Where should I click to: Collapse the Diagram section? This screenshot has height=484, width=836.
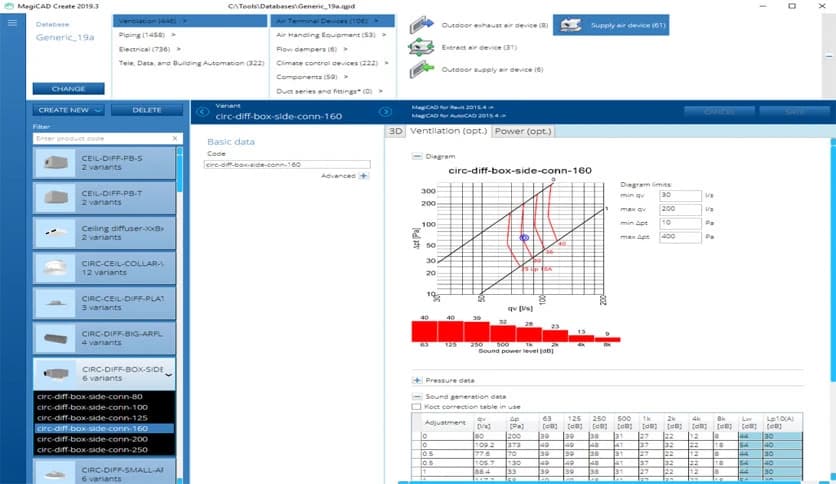416,156
